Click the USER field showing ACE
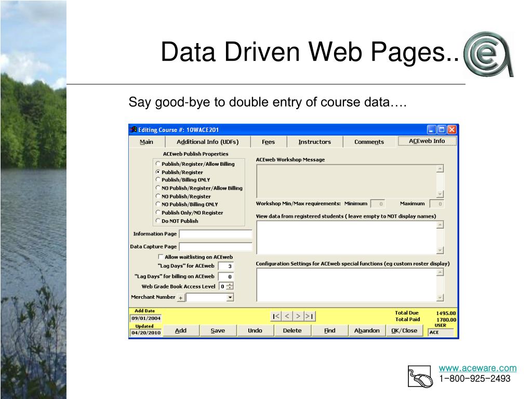This screenshot has width=532, height=399. (441, 332)
